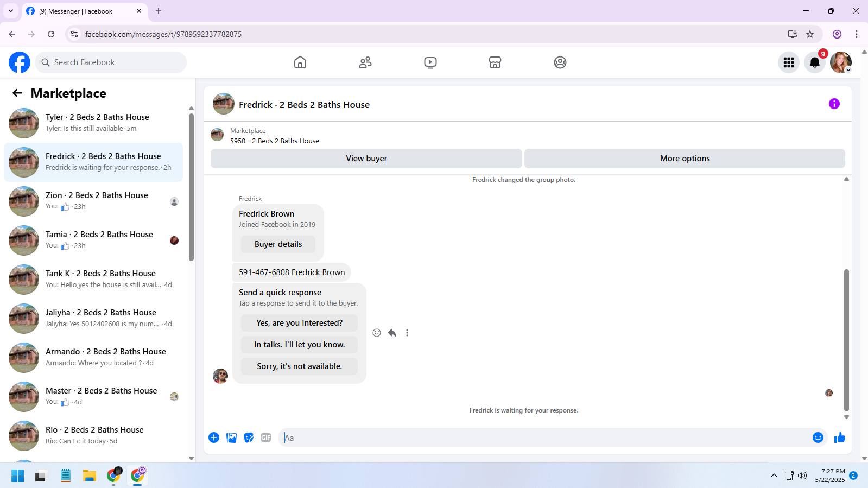Image resolution: width=868 pixels, height=488 pixels.
Task: Attach a photo file to message
Action: [231, 438]
